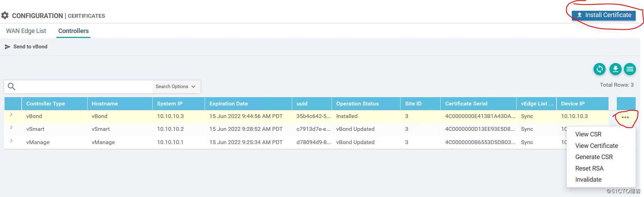Select the Controllers tab
The image size is (644, 197).
(74, 31)
